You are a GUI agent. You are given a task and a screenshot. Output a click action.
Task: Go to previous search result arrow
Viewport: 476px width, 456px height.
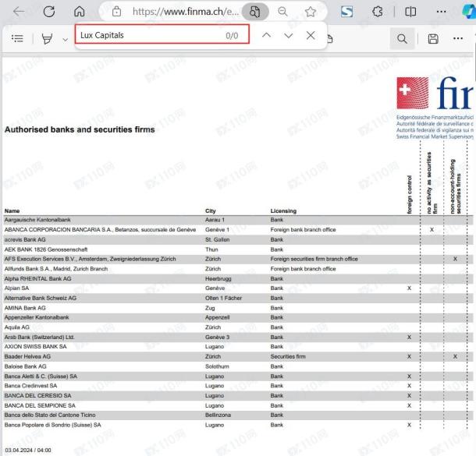click(266, 35)
